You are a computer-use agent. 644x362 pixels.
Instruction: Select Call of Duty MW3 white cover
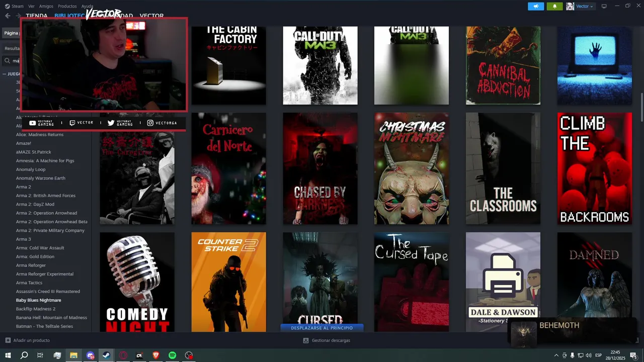point(320,65)
